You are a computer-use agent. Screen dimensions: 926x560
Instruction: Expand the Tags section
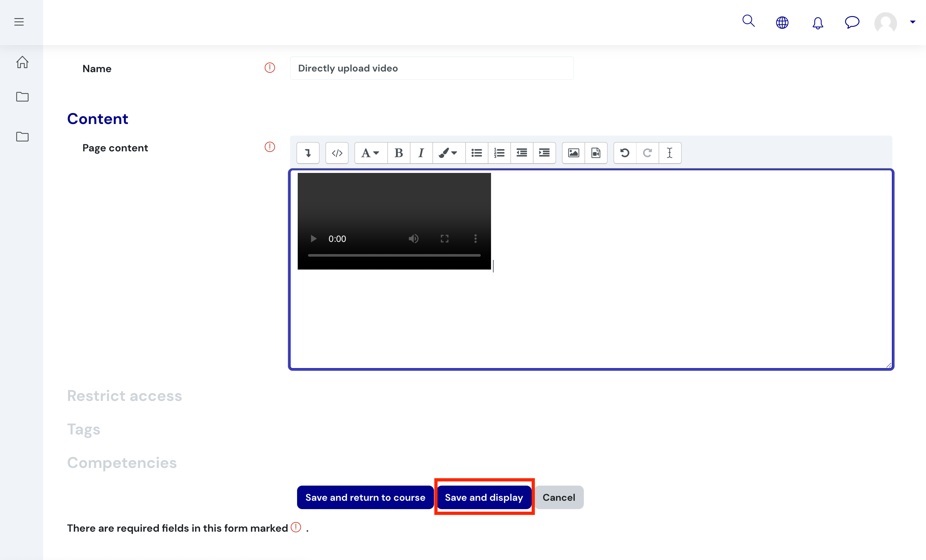tap(83, 429)
